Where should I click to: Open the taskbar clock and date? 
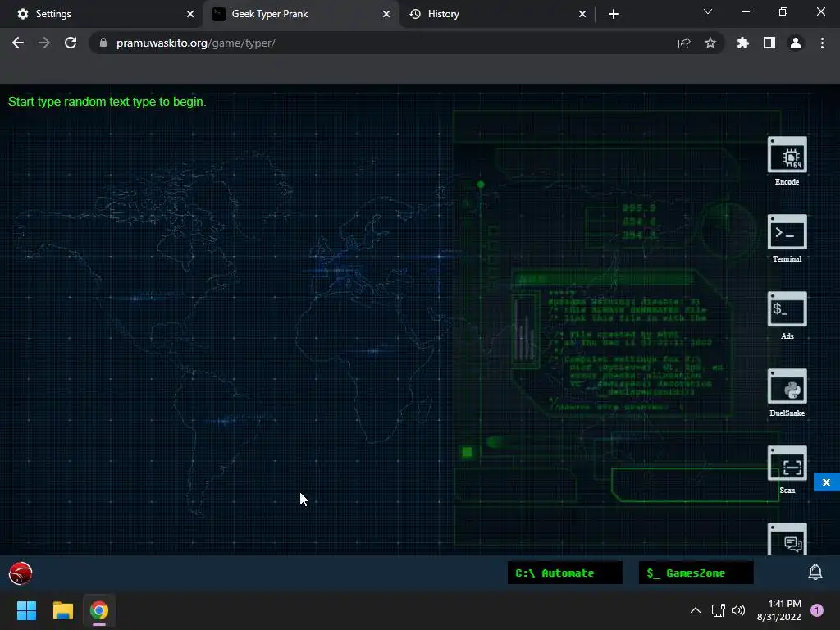click(x=779, y=610)
